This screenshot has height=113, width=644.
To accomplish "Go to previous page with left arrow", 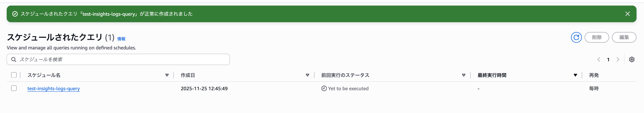I will [x=599, y=59].
